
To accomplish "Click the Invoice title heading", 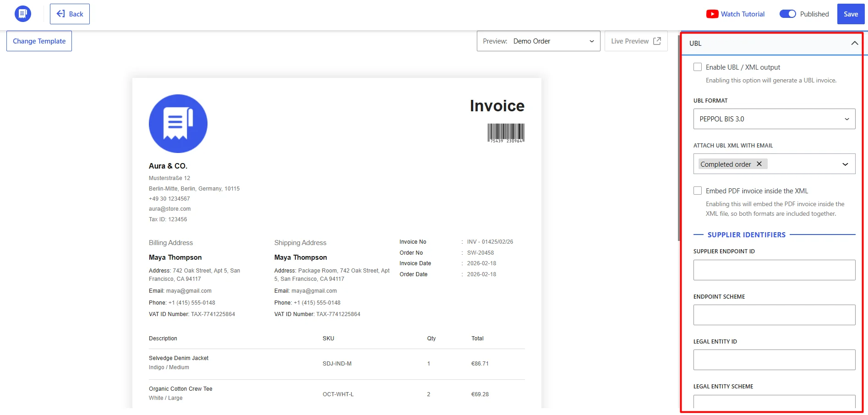I will click(497, 106).
